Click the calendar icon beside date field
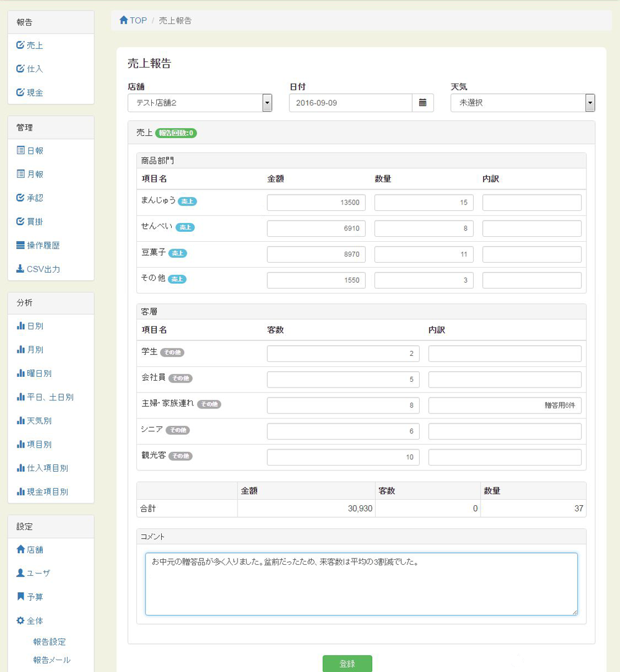 pyautogui.click(x=423, y=103)
